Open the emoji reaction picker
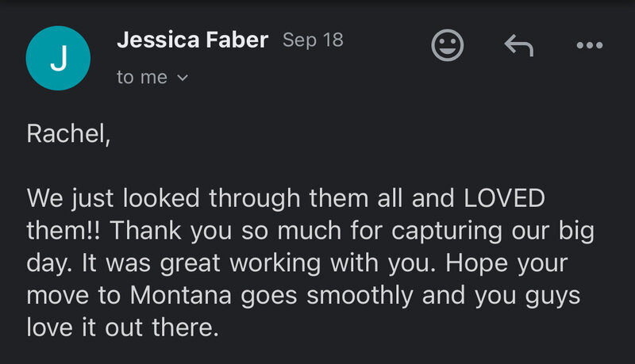Screen dimensions: 635x364 click(447, 45)
